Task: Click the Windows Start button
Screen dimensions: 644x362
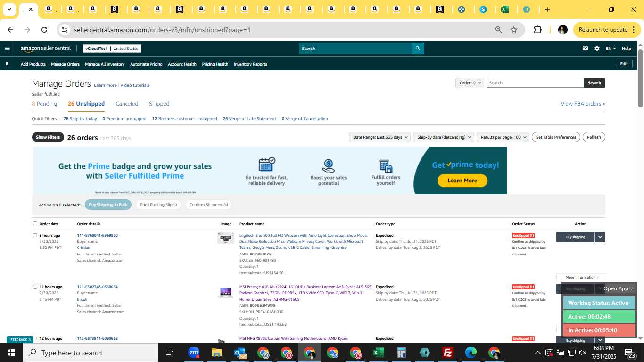Action: 11,353
